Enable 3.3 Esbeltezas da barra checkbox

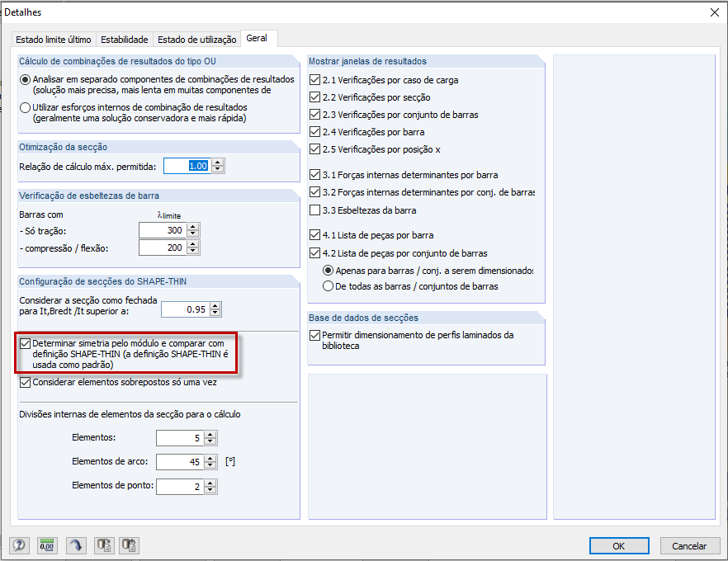314,210
